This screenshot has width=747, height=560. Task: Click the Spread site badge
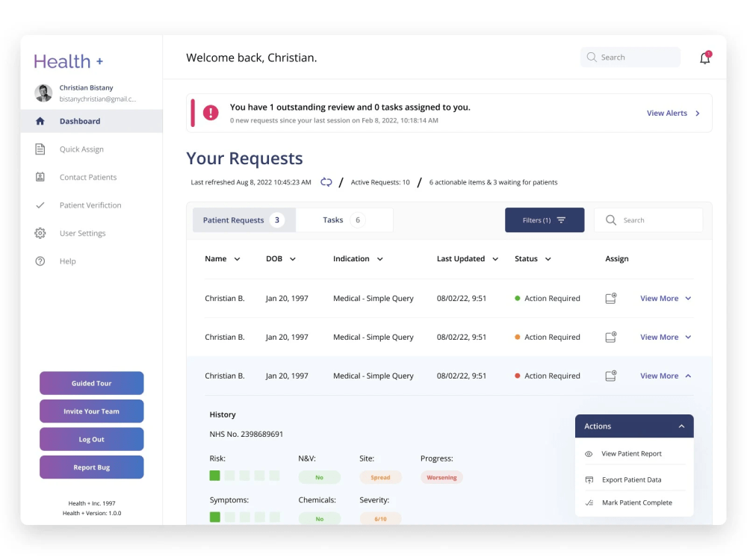point(380,477)
